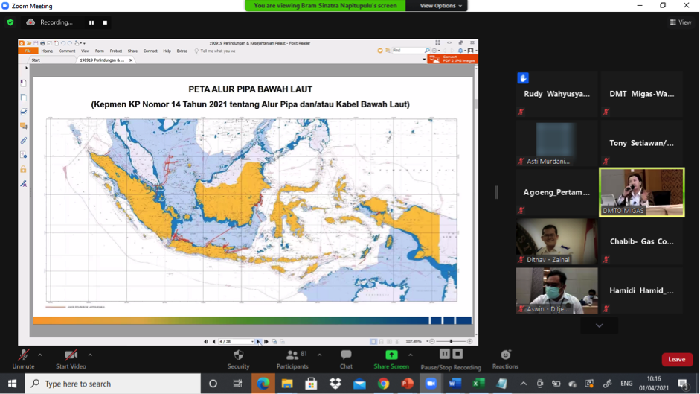Open audio options arrow beside Unmute
700x394 pixels.
pos(40,355)
